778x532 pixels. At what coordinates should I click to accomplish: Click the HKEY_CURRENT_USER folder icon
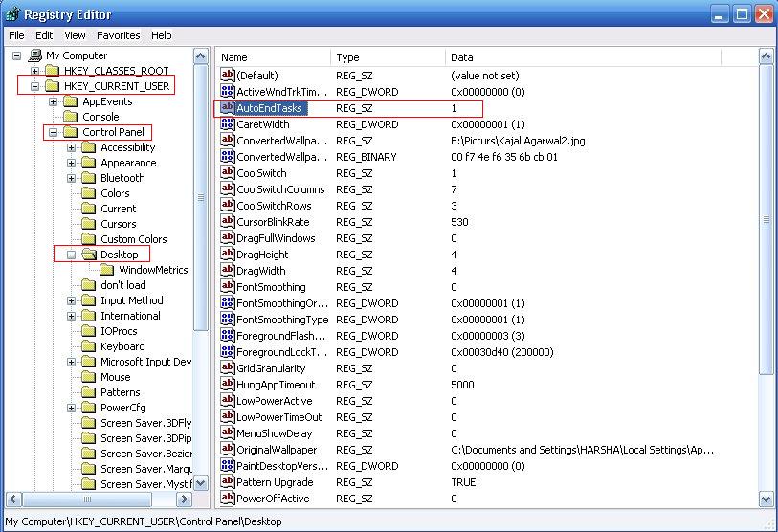pyautogui.click(x=52, y=86)
